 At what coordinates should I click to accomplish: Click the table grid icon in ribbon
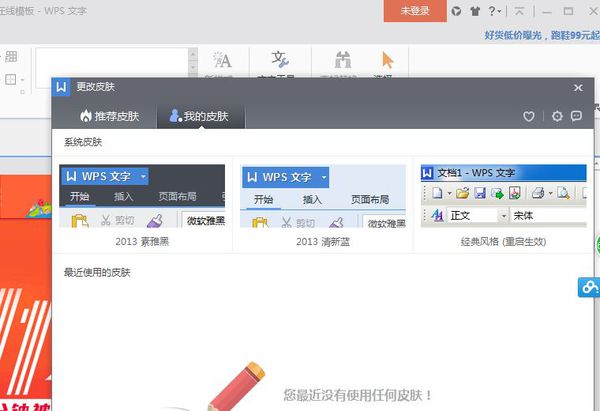pos(11,57)
